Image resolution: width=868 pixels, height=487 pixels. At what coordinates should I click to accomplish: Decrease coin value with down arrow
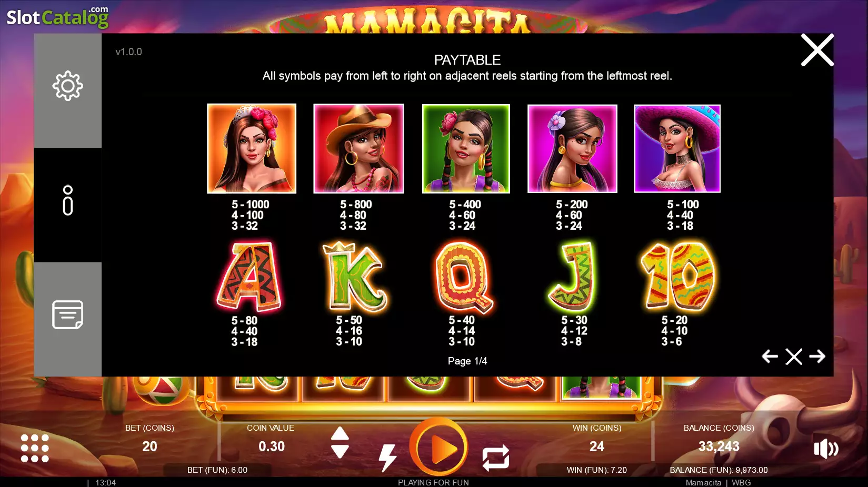coord(340,451)
